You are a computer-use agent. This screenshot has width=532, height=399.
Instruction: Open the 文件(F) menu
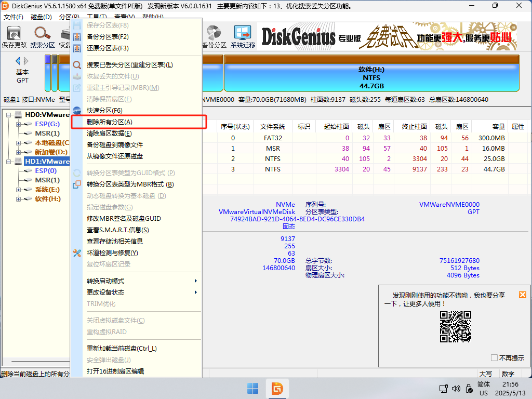pyautogui.click(x=13, y=17)
